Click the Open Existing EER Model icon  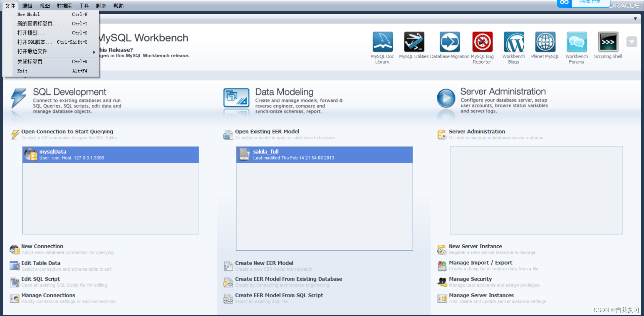tap(228, 135)
